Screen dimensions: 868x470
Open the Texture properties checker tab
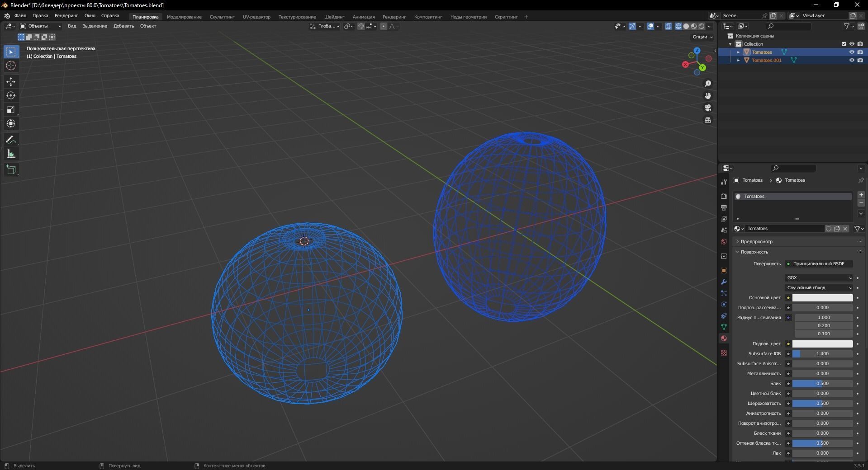[724, 352]
